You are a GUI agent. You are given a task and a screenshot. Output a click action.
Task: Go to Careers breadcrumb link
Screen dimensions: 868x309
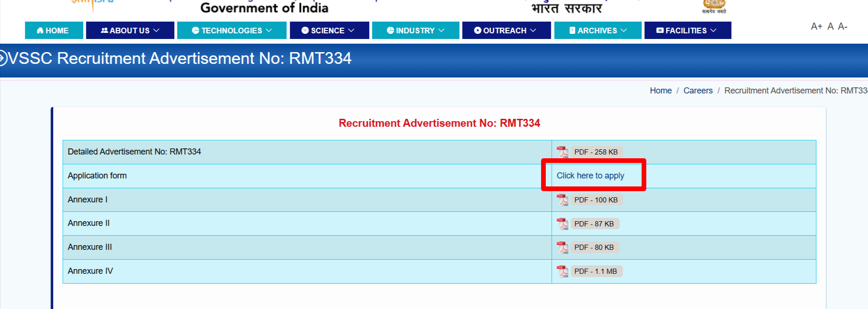click(x=697, y=91)
